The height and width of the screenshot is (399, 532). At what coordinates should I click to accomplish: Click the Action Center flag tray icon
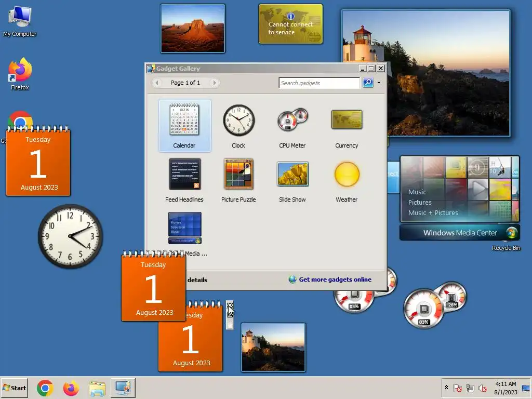click(x=457, y=388)
